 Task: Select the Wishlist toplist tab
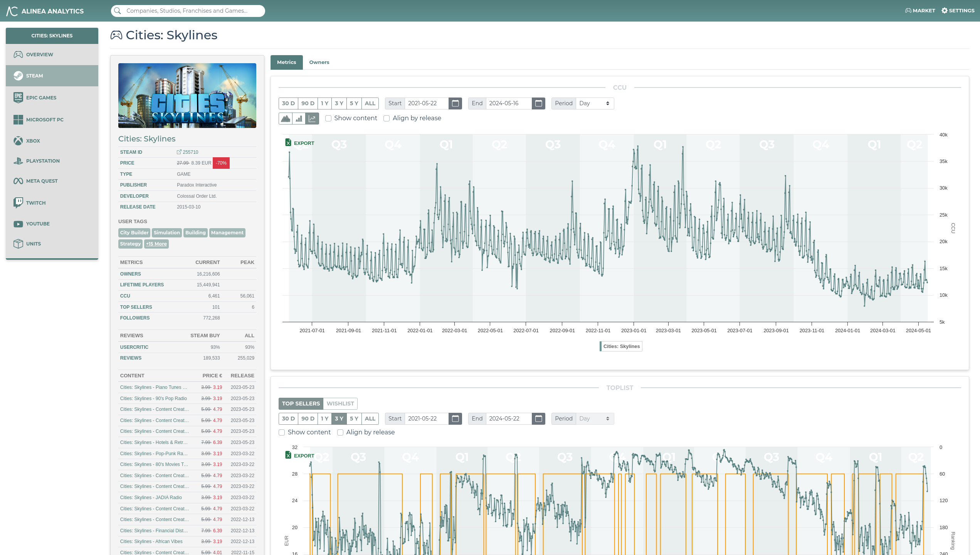340,404
